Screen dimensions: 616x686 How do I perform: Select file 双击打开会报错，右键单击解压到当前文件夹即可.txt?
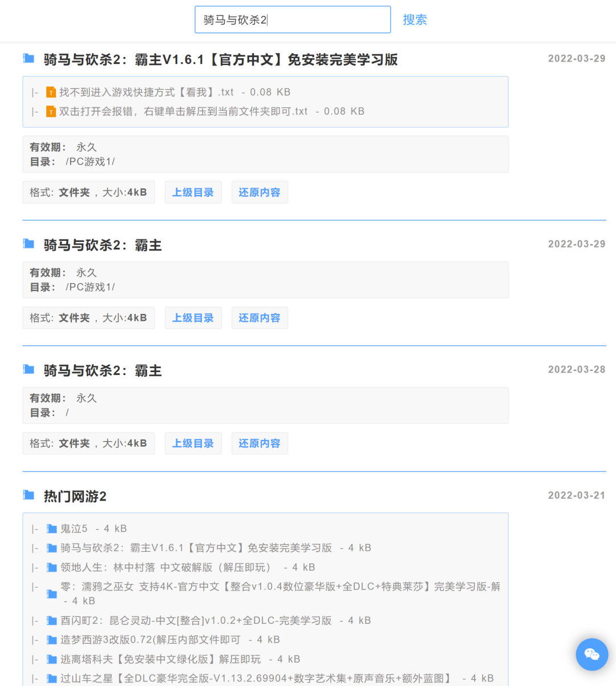(184, 111)
